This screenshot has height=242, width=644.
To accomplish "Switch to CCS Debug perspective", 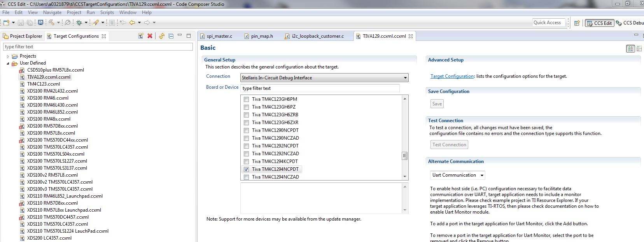I will (630, 23).
